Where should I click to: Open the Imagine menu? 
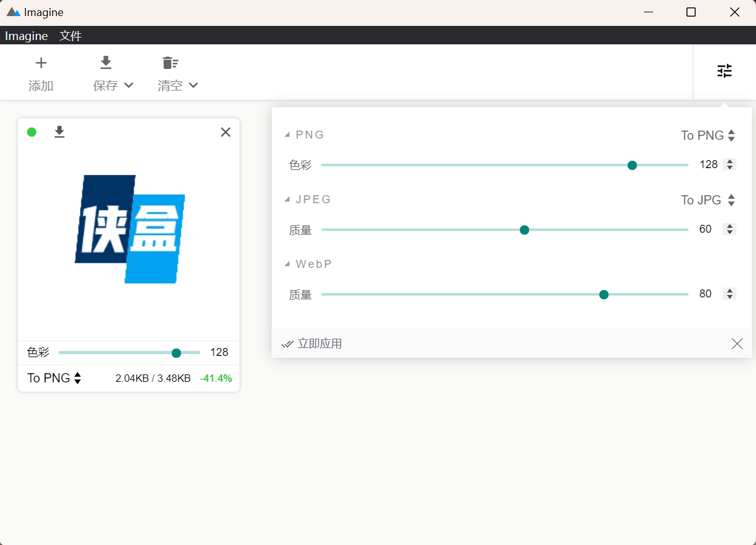pos(26,36)
